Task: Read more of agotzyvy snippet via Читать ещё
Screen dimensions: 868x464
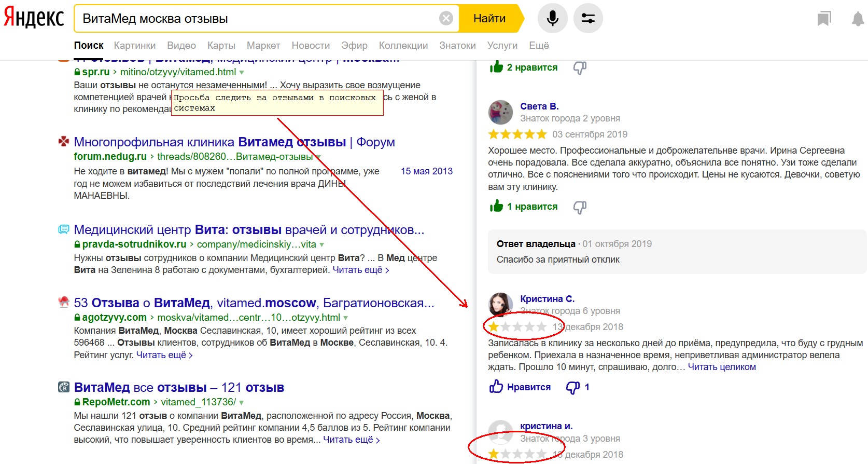Action: 164,355
